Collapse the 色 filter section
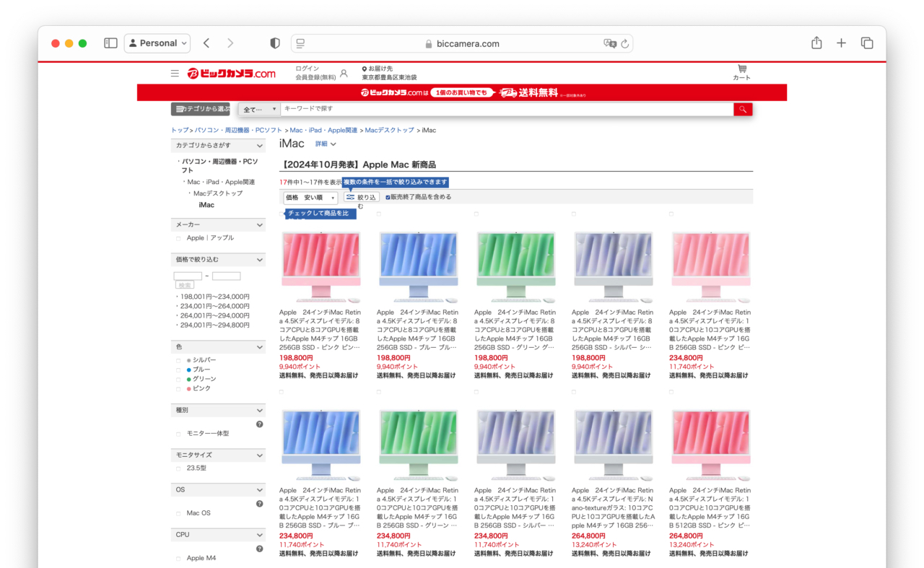Image resolution: width=924 pixels, height=568 pixels. pyautogui.click(x=259, y=347)
